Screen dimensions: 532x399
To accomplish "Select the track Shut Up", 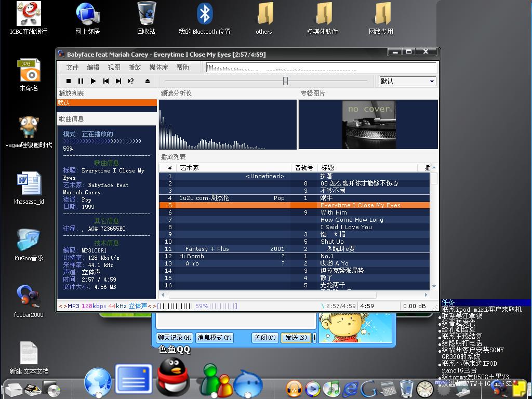I will coord(294,242).
